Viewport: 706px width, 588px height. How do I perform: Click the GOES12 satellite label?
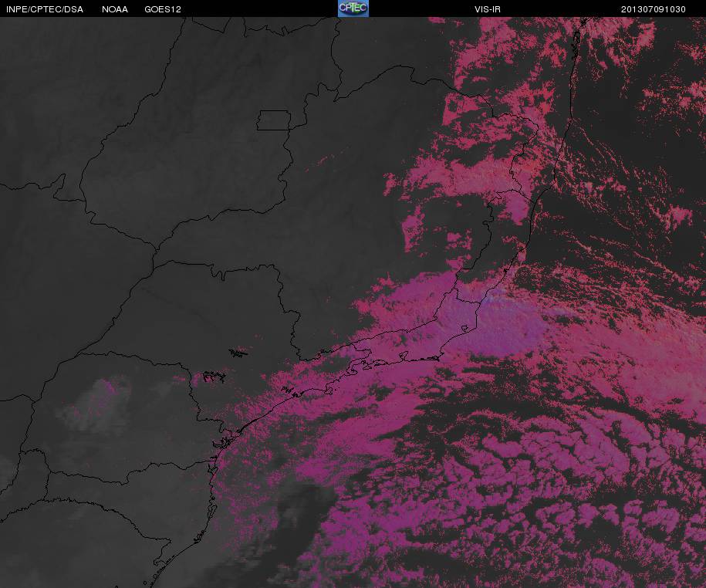click(x=163, y=9)
